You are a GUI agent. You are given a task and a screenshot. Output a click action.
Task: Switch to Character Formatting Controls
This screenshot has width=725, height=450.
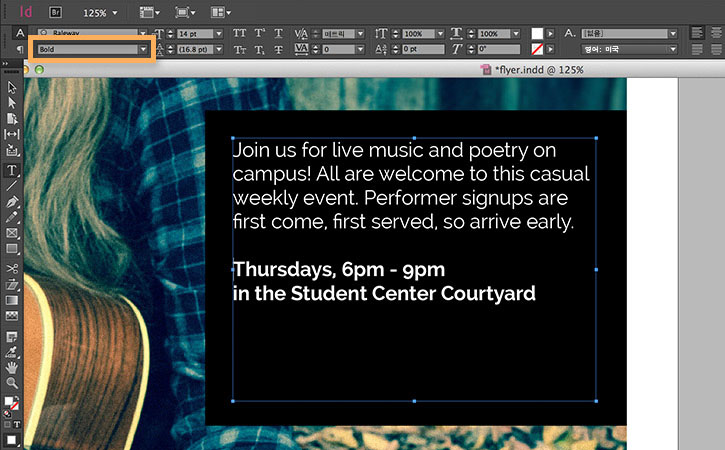tap(19, 33)
